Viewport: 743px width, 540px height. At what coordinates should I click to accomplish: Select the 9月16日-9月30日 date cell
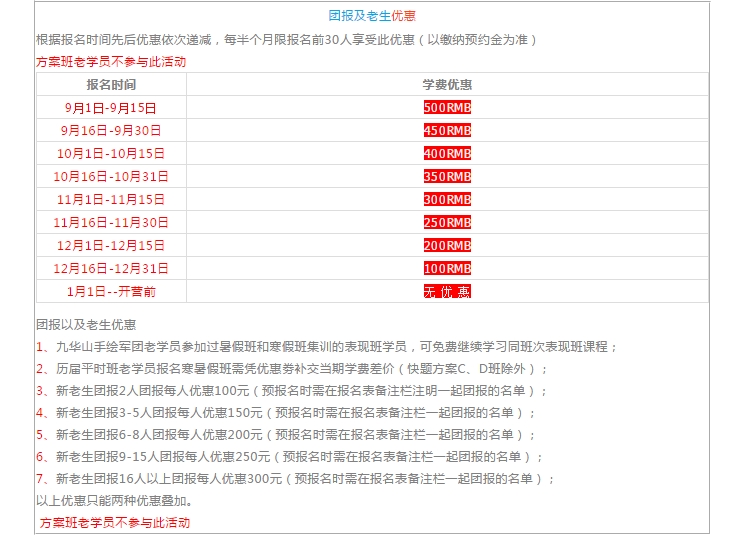coord(111,131)
